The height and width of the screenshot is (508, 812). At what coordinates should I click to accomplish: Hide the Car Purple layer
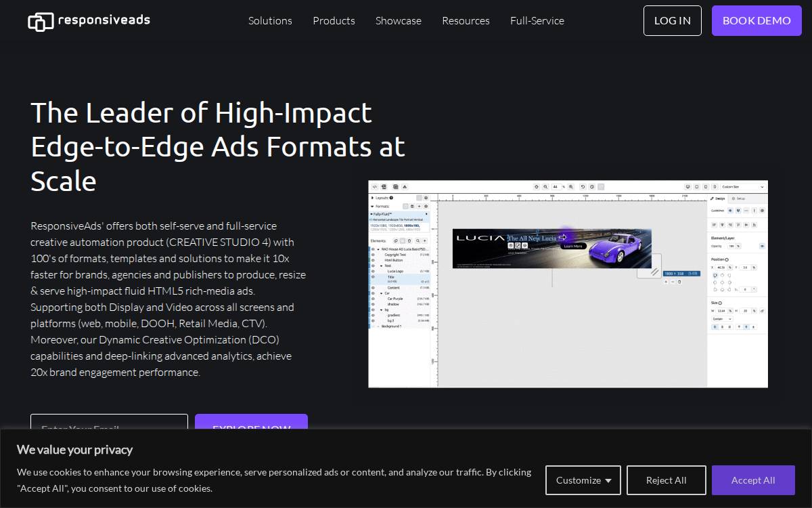point(373,299)
